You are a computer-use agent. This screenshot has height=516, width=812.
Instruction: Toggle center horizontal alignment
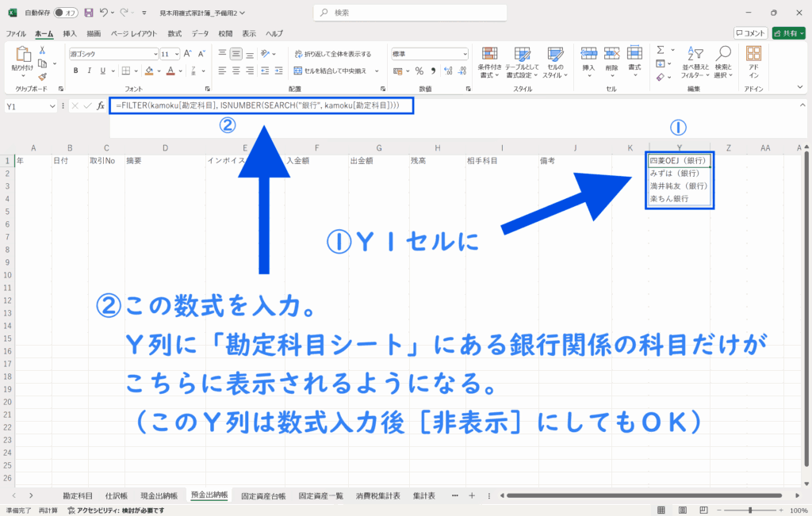click(x=236, y=71)
